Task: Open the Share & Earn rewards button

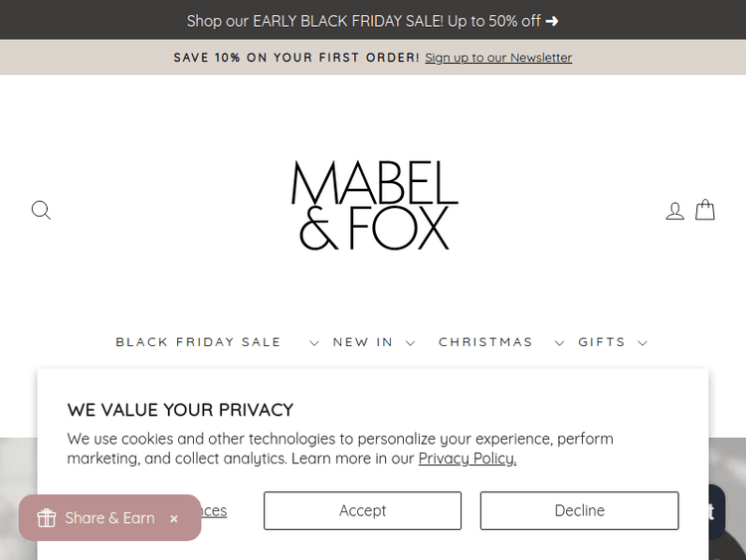Action: click(x=99, y=518)
